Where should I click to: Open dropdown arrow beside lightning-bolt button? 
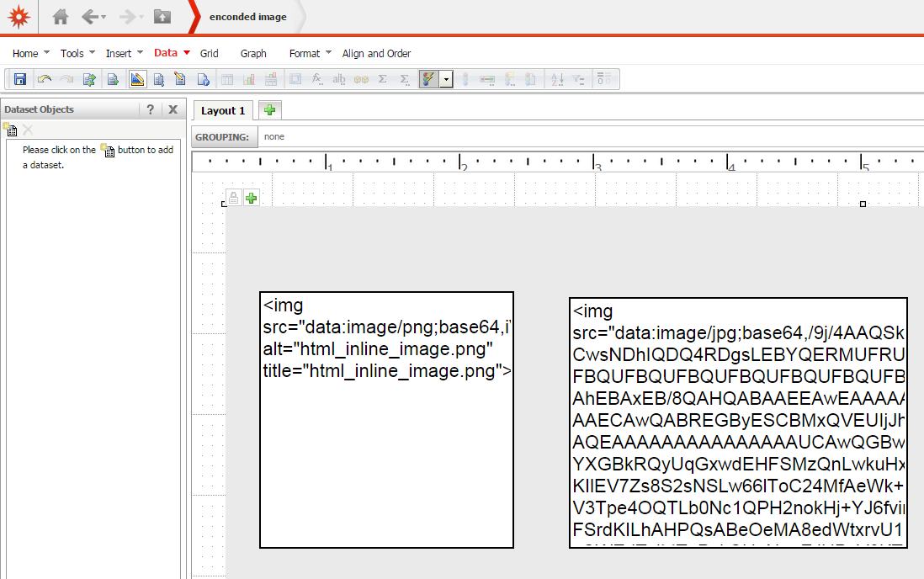pyautogui.click(x=445, y=79)
